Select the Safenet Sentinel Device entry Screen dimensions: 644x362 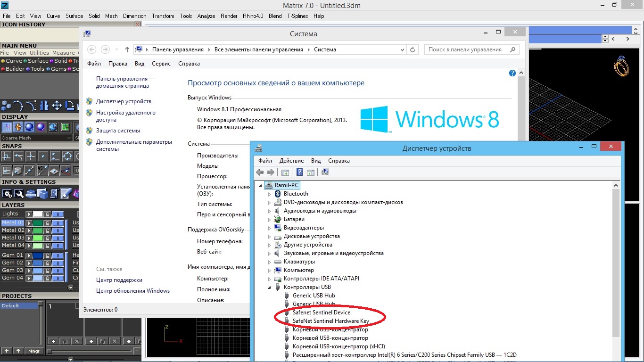coord(321,313)
